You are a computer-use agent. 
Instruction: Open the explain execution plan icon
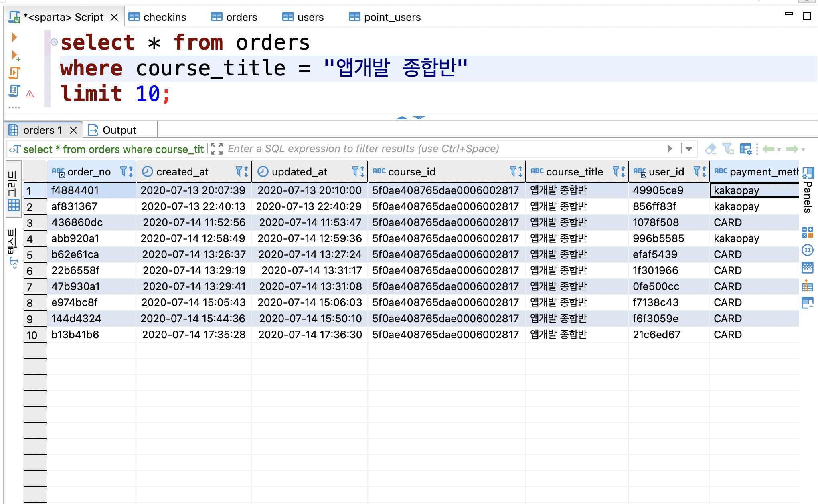click(14, 91)
